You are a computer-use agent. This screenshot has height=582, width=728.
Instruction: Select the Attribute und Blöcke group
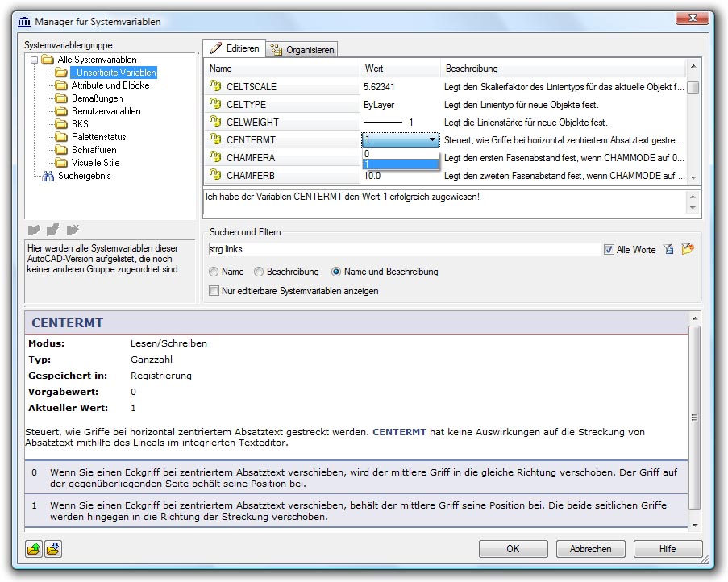coord(110,85)
